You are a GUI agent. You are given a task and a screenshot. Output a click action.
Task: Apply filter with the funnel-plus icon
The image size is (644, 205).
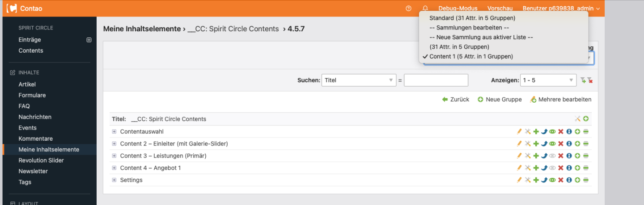[583, 80]
